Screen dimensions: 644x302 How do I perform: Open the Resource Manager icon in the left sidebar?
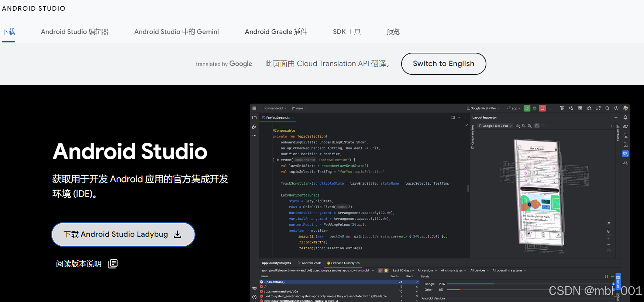click(254, 126)
